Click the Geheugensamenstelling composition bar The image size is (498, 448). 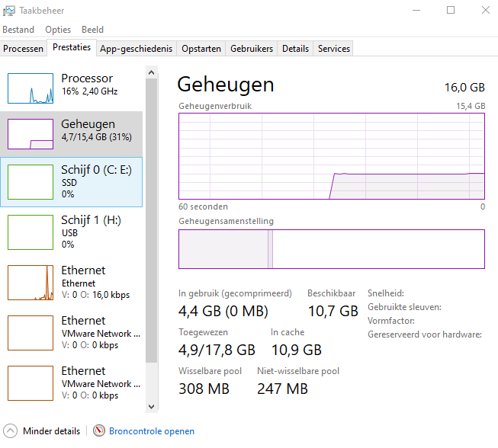click(331, 249)
